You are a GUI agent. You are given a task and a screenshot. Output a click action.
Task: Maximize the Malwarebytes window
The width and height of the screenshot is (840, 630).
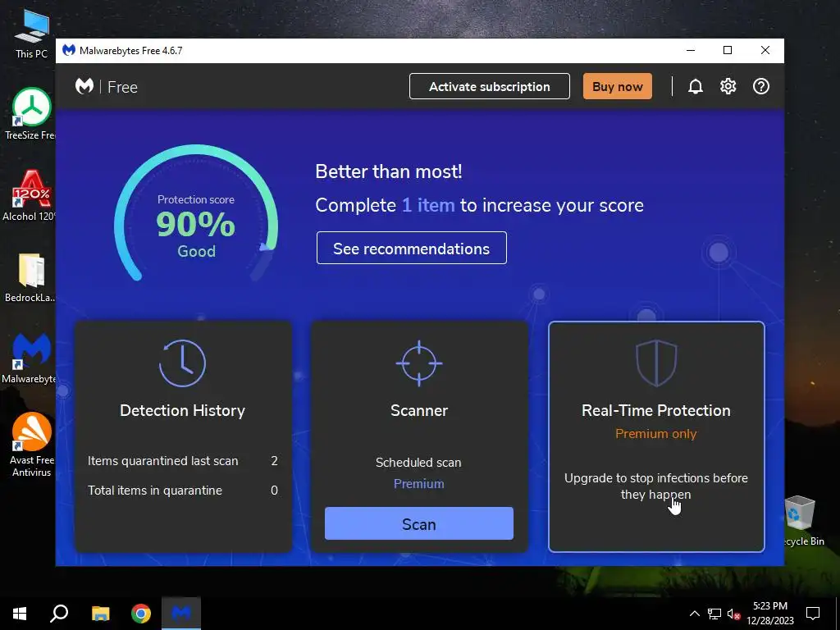point(728,50)
